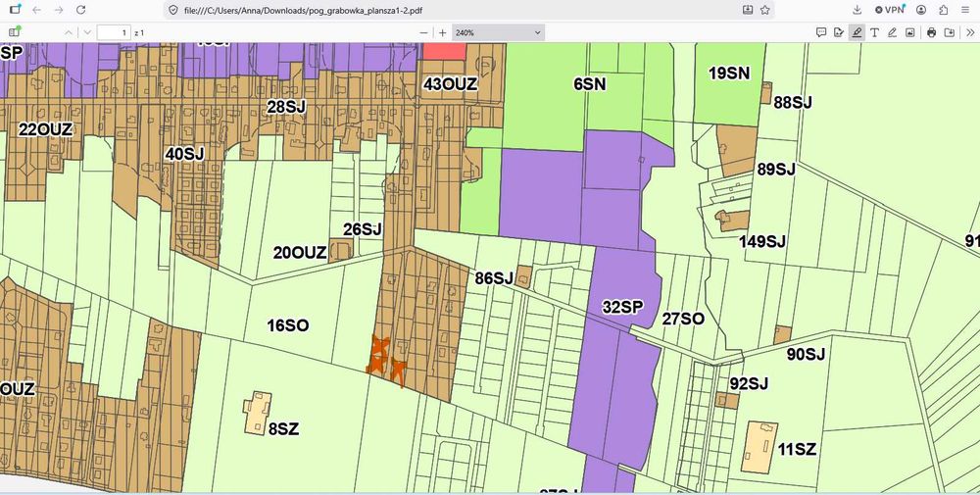Click the 90SJ map label

point(807,355)
